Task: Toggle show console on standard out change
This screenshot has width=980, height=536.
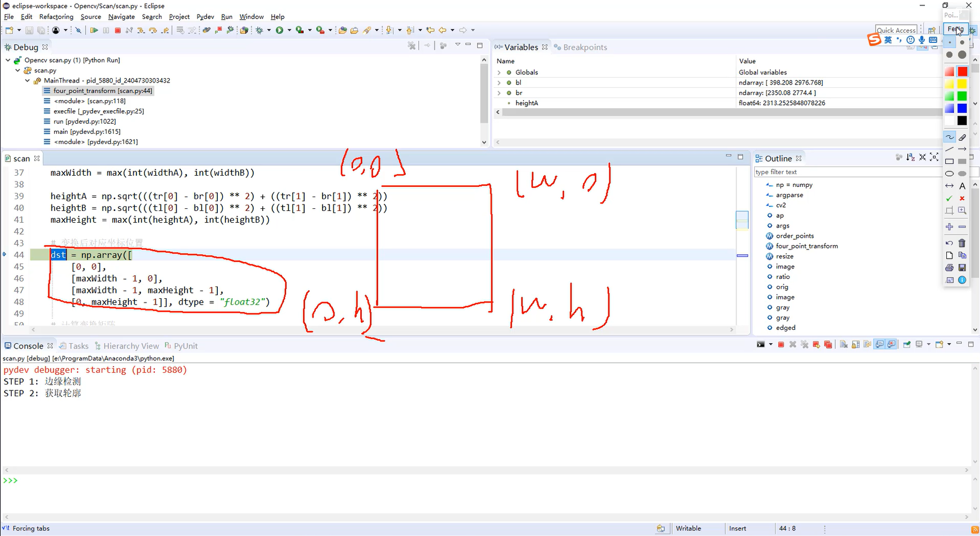Action: (x=880, y=344)
